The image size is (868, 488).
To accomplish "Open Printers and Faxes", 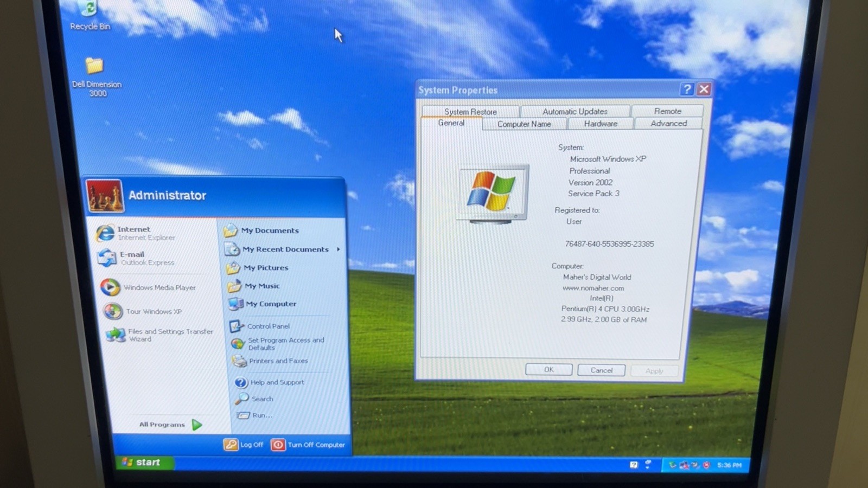I will [270, 361].
